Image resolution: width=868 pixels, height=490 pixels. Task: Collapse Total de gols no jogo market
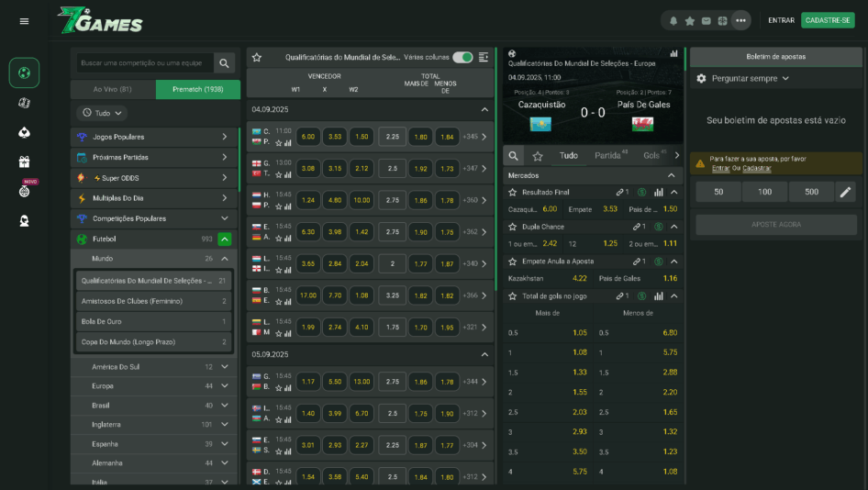point(673,296)
